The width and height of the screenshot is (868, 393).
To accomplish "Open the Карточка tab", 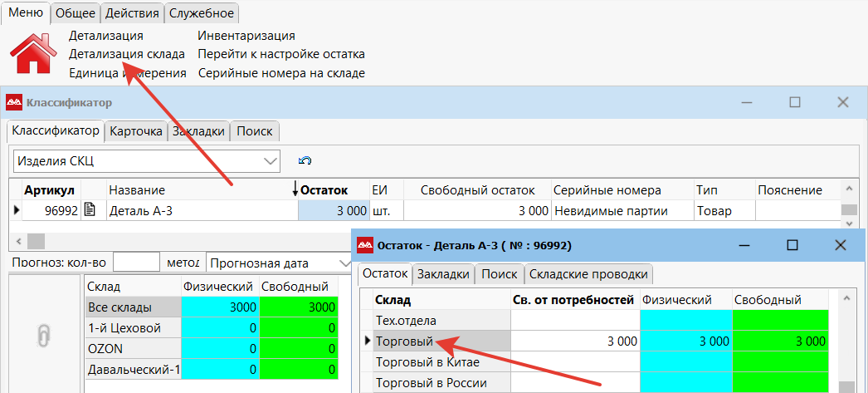I will pos(136,130).
